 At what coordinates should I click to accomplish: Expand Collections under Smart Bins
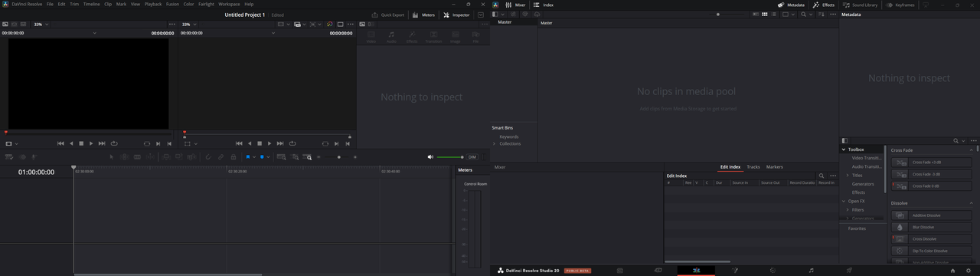click(x=495, y=143)
